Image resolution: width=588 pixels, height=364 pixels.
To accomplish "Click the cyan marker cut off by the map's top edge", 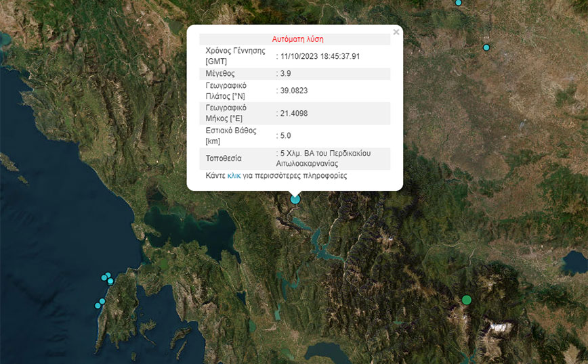I will click(459, 3).
